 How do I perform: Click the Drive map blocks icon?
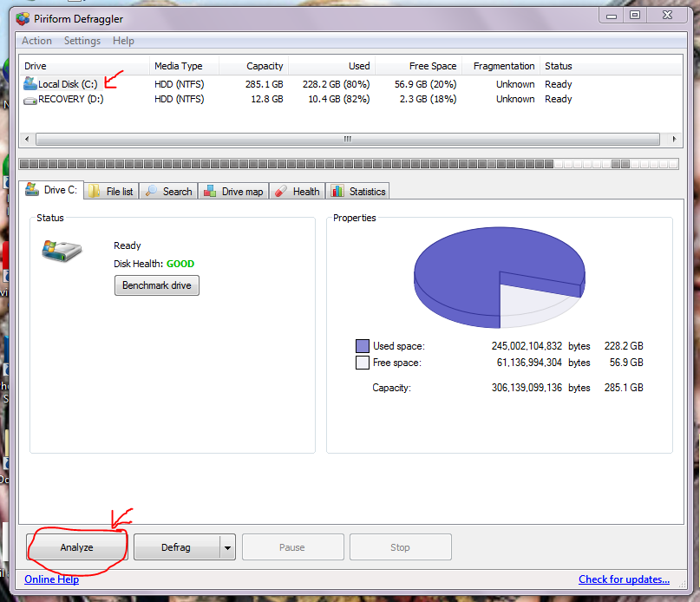pos(210,191)
